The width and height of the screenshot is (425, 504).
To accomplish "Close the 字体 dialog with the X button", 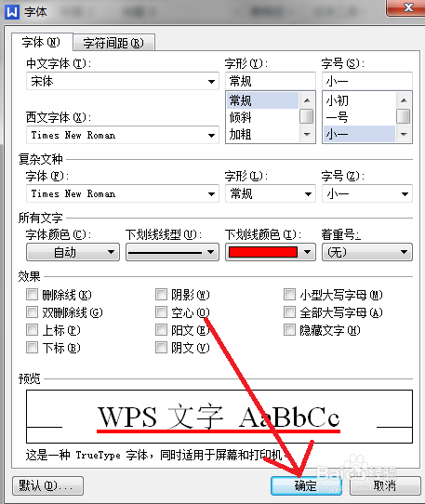I will 407,7.
